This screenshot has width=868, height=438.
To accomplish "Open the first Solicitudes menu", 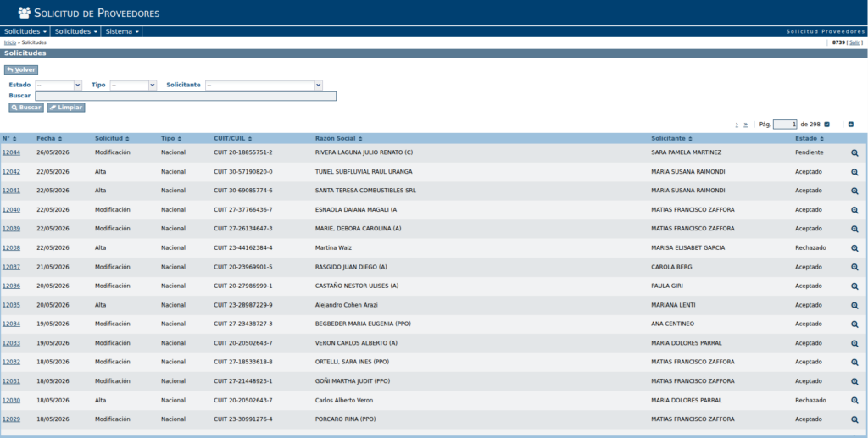I will coord(25,31).
